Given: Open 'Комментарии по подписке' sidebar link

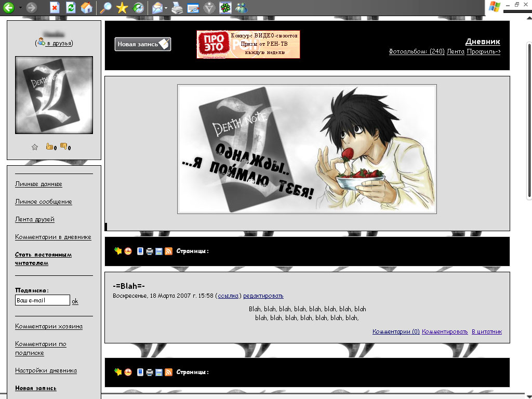Looking at the screenshot, I should [x=41, y=349].
